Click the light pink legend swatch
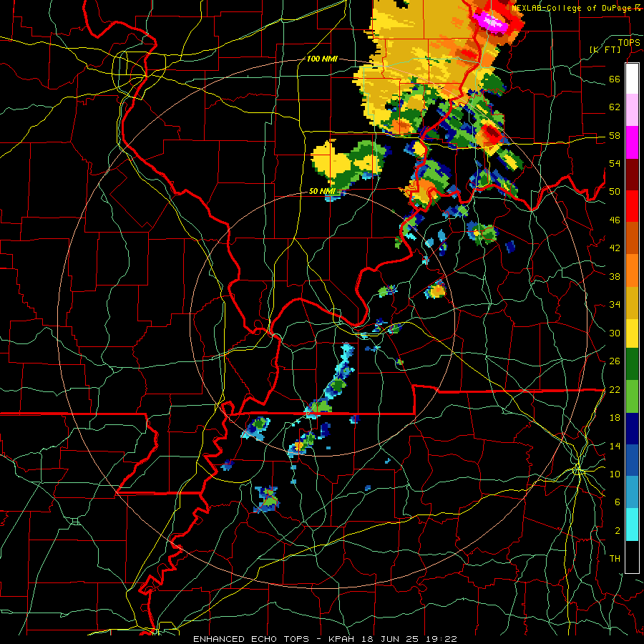This screenshot has width=644, height=644. [632, 109]
